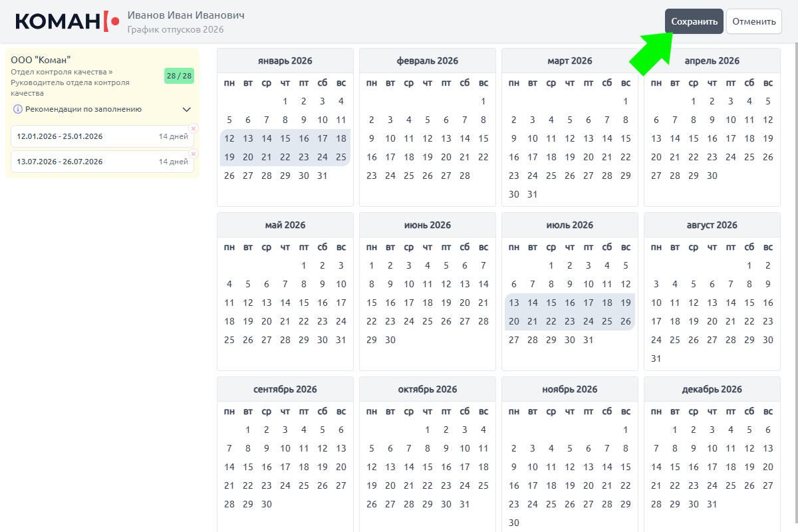
Task: Expand the Рекомендации по заполнению chevron
Action: click(x=187, y=110)
